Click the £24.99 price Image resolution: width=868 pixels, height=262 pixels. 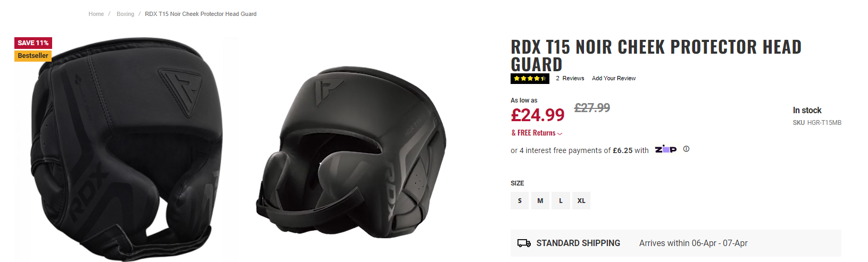click(538, 115)
